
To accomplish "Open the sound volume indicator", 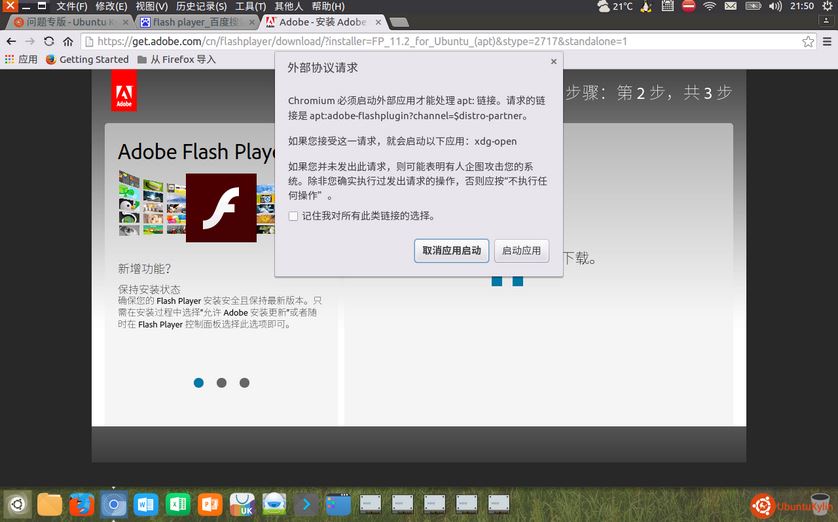I will (775, 6).
